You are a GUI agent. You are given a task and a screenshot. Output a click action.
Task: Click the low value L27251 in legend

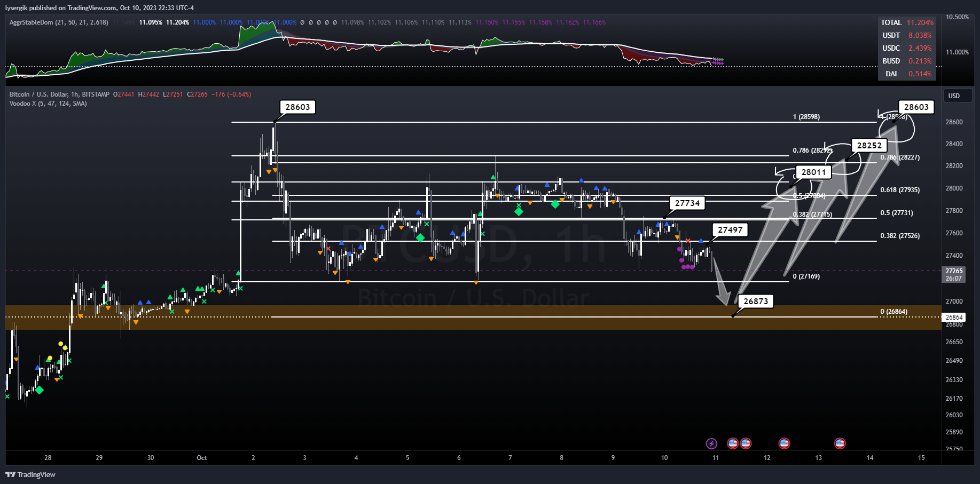click(173, 94)
